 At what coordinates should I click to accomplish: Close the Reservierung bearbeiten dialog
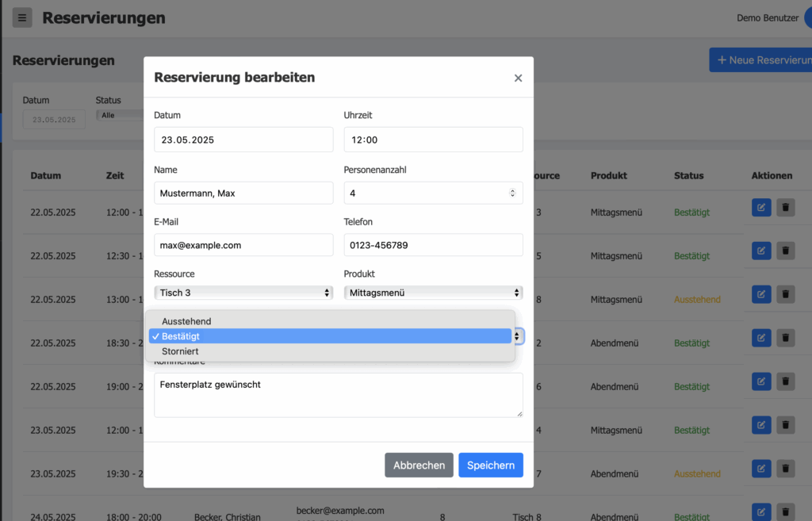pyautogui.click(x=518, y=78)
